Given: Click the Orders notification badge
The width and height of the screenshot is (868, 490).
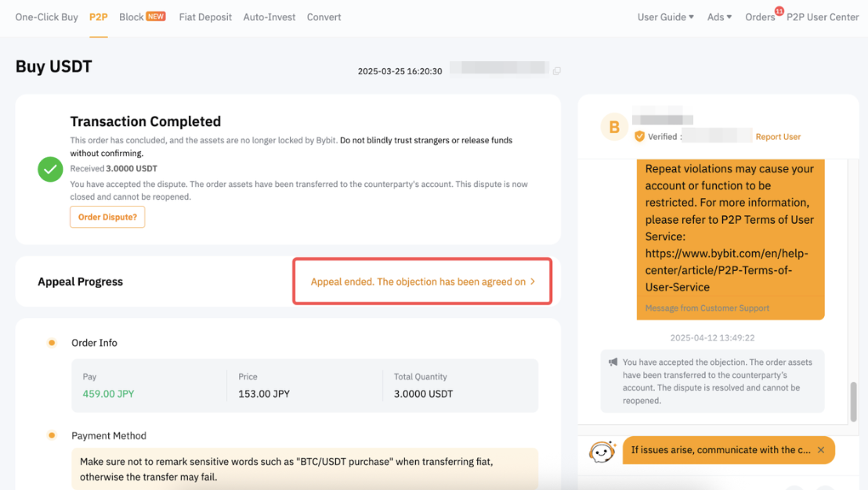Looking at the screenshot, I should (779, 11).
